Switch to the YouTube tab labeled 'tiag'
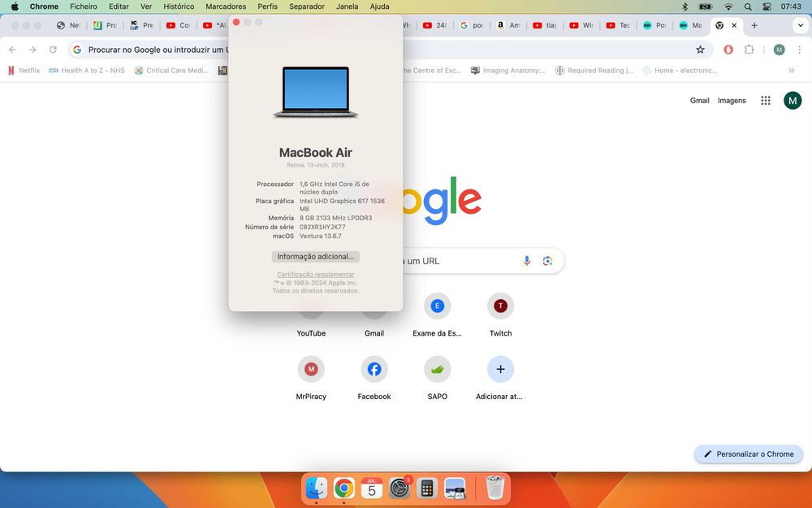This screenshot has width=812, height=508. pos(545,25)
